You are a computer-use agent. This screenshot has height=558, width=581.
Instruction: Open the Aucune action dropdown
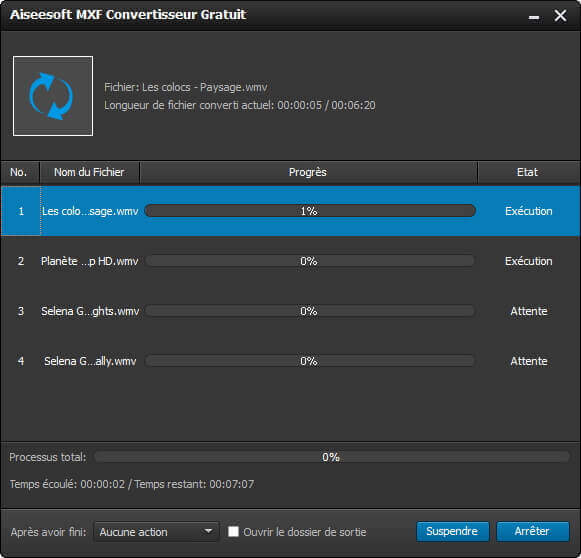(156, 532)
